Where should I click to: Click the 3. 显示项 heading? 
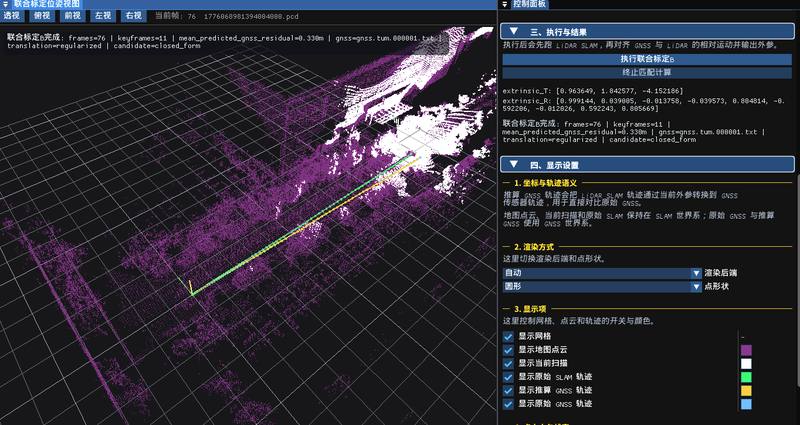coord(529,309)
